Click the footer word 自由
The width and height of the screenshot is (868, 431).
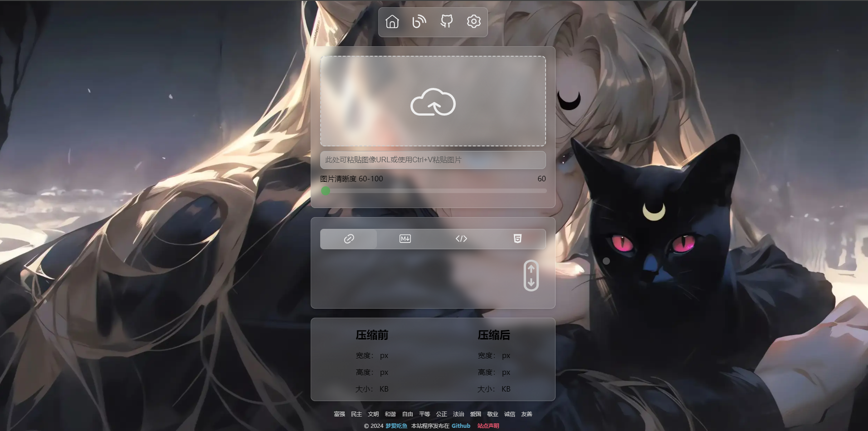[x=408, y=414]
